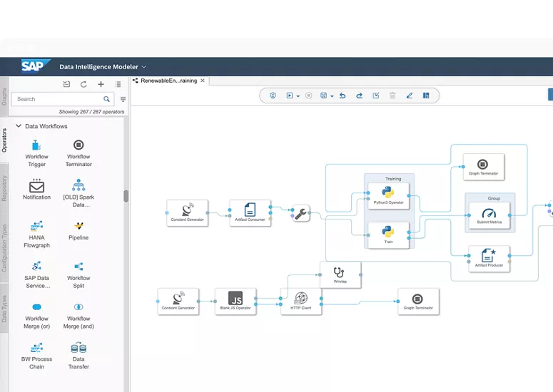This screenshot has height=392, width=553.
Task: Click the operators panel vertical scrollbar
Action: click(126, 196)
